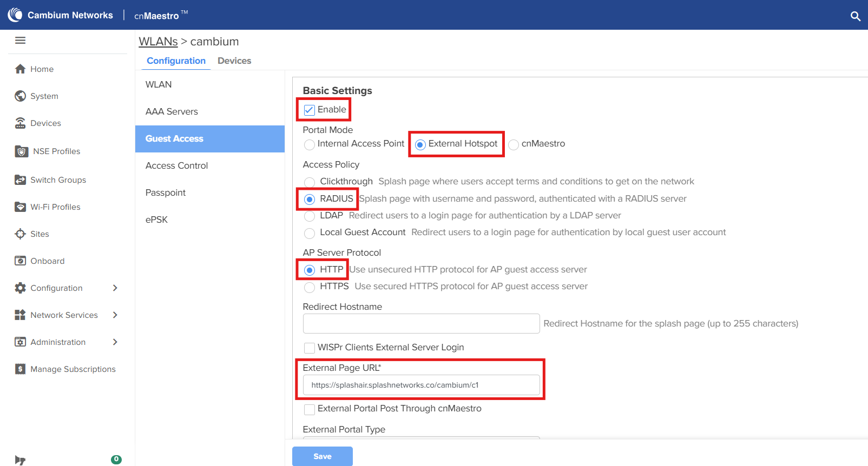Click the cnMaestro product title
Image resolution: width=868 pixels, height=466 pixels.
(161, 15)
